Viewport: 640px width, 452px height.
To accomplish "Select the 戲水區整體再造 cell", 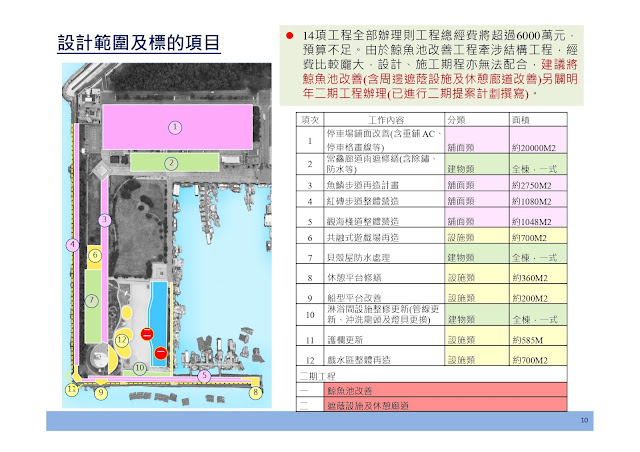I will point(384,356).
